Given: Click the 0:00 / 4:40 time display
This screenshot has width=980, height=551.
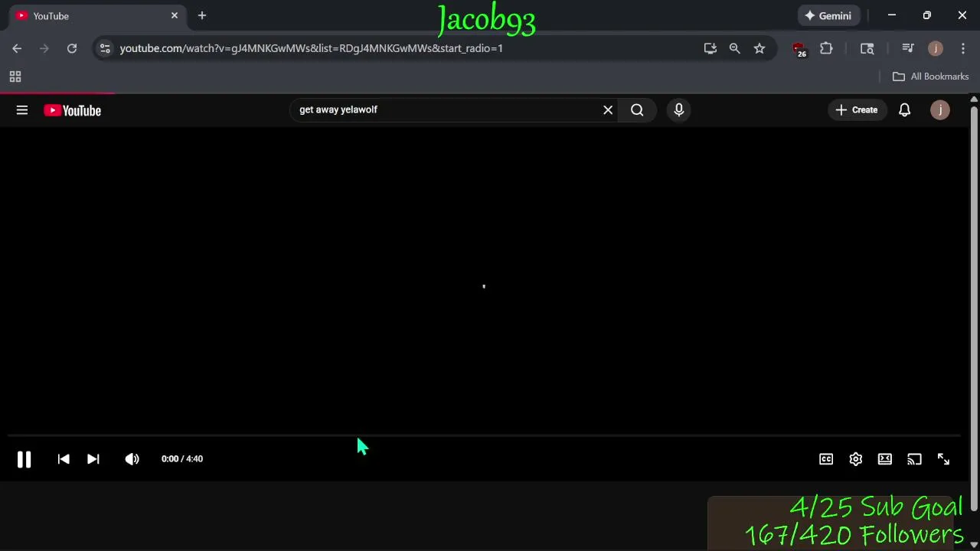Looking at the screenshot, I should [x=182, y=459].
